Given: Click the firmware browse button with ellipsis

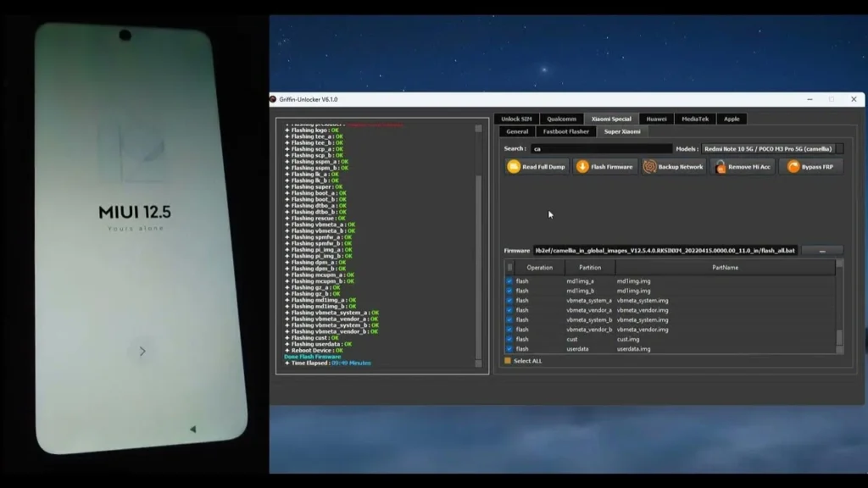Looking at the screenshot, I should tap(822, 251).
